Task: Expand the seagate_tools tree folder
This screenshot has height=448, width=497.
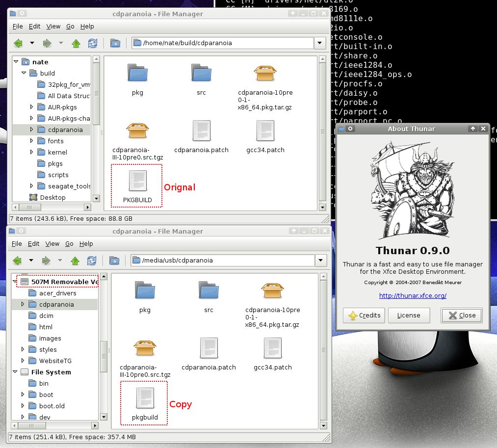Action: tap(32, 186)
